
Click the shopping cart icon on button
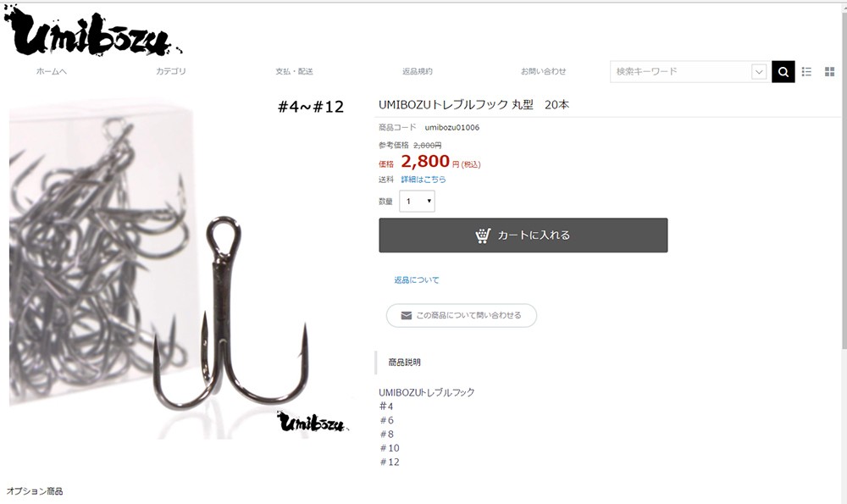coord(483,235)
